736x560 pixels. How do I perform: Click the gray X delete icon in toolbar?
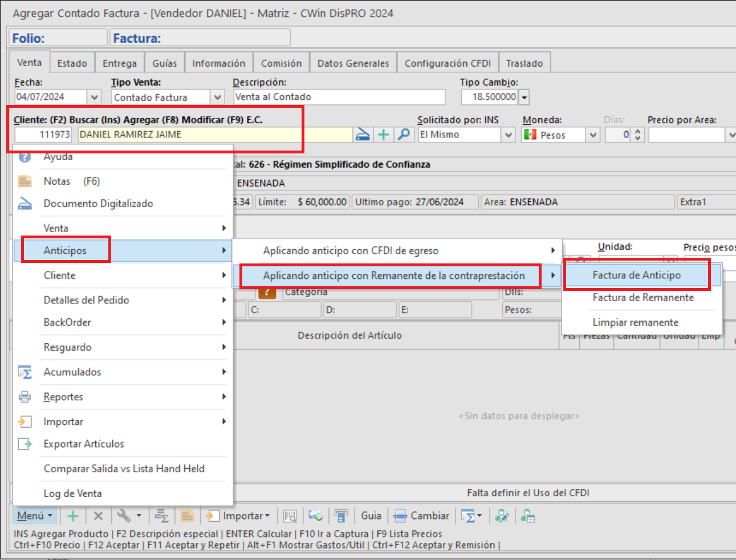point(98,516)
